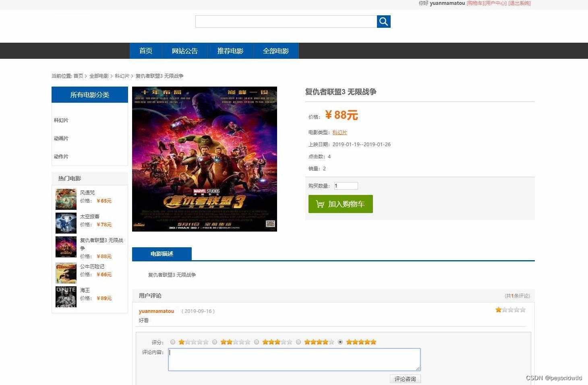Select the 动画片 category in the sidebar
The height and width of the screenshot is (385, 588).
tap(61, 138)
